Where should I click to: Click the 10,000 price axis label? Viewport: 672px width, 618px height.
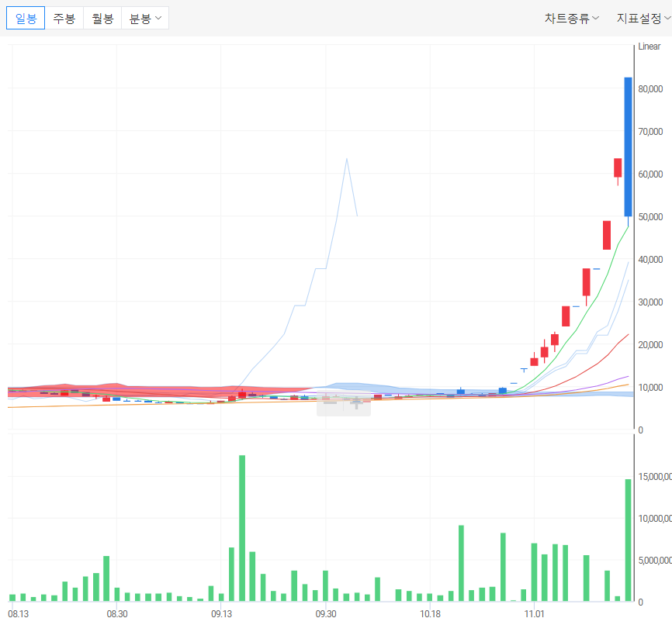(x=650, y=387)
